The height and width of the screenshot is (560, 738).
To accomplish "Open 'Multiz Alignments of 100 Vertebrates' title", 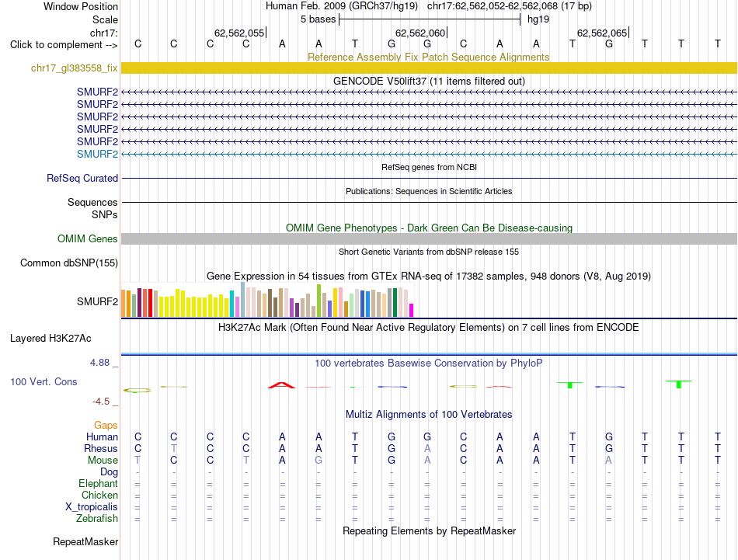I will coord(429,415).
